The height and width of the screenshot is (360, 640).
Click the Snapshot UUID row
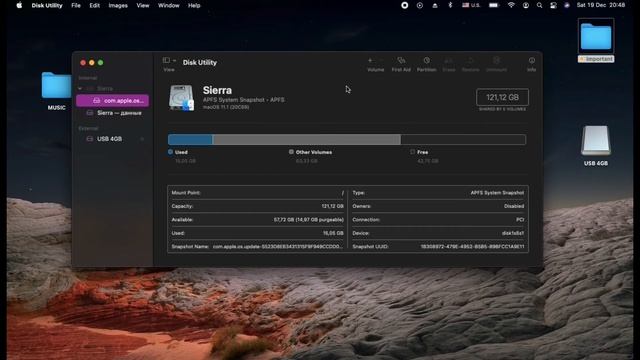click(438, 247)
